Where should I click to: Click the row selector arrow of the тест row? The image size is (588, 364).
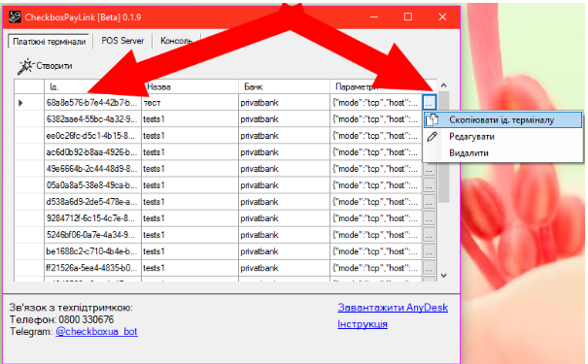click(x=20, y=103)
